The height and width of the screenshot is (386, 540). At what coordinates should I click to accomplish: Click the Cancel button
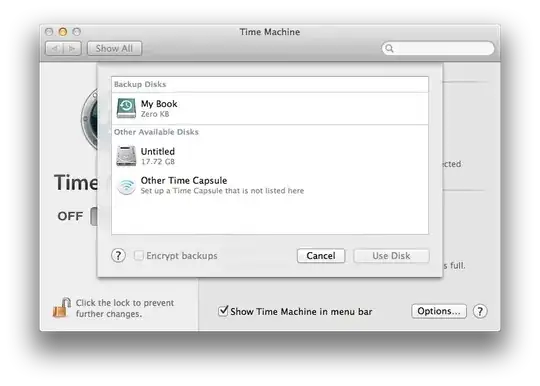point(321,256)
